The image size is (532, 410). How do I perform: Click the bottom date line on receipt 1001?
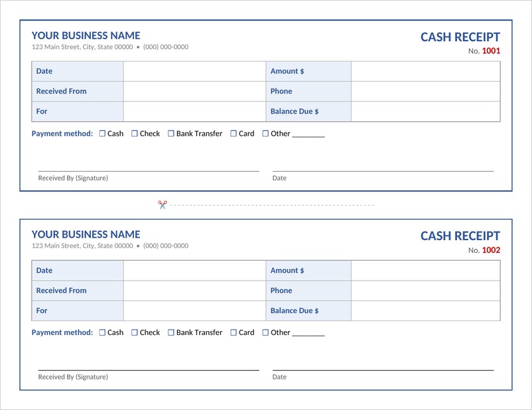[x=383, y=171]
